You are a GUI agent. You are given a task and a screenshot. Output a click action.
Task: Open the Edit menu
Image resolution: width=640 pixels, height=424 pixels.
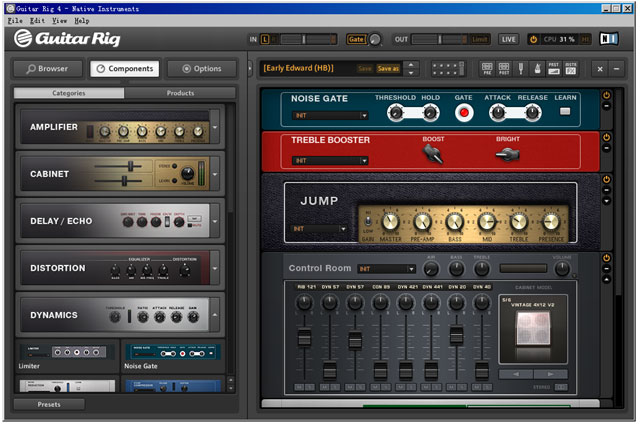(37, 20)
